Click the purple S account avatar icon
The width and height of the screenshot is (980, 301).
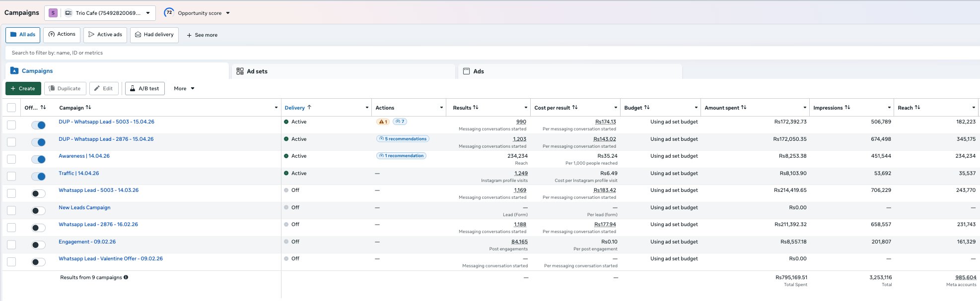(53, 13)
